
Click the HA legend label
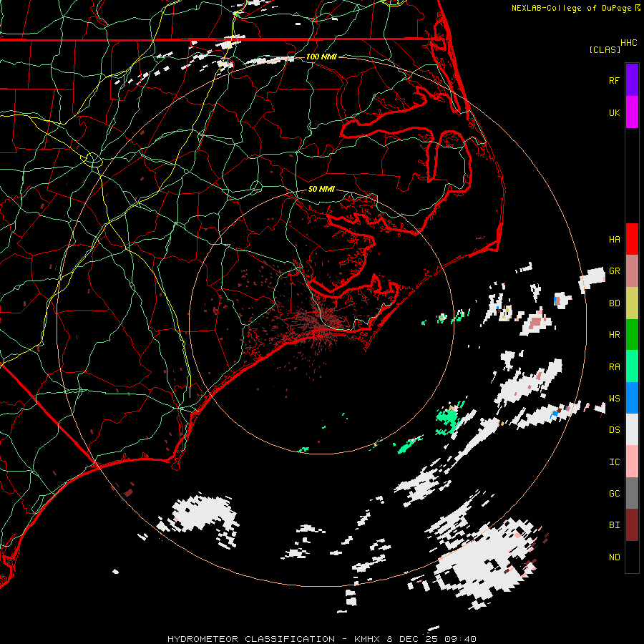615,239
